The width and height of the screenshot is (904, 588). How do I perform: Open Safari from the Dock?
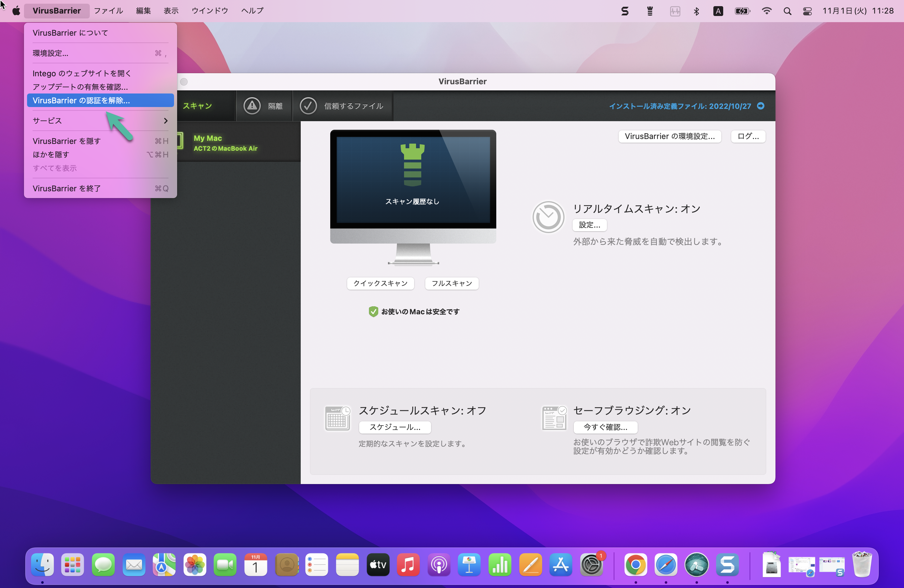tap(666, 564)
